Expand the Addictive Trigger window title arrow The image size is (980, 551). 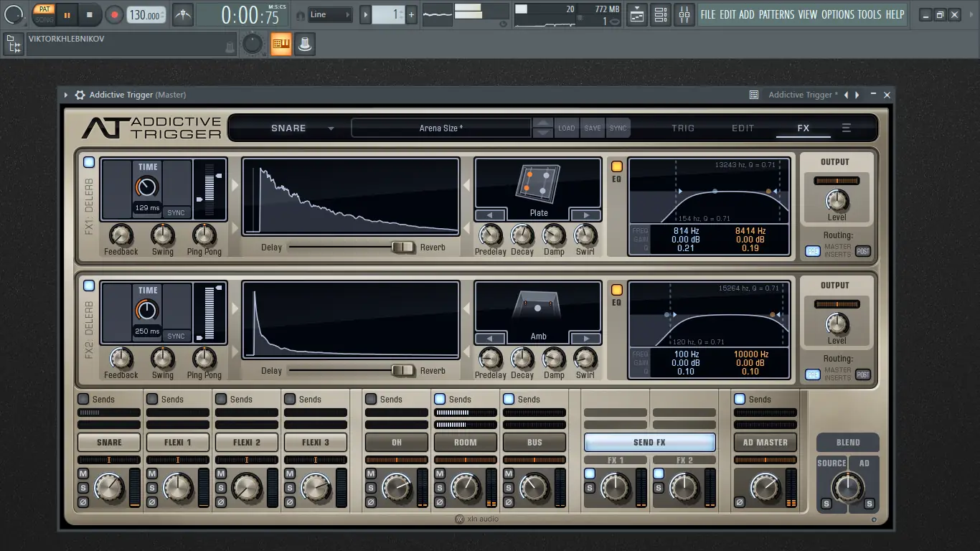tap(66, 95)
